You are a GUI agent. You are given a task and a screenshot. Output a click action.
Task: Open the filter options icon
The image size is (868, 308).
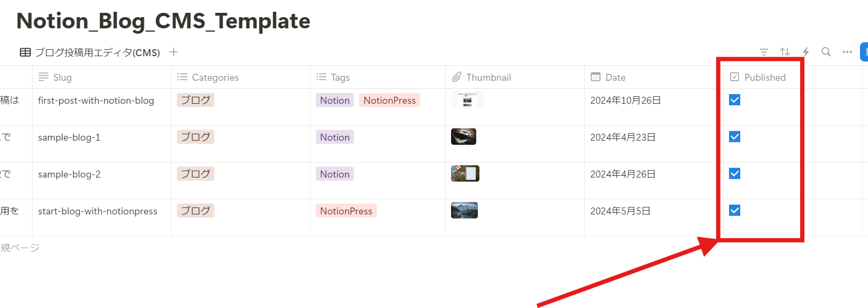[764, 52]
